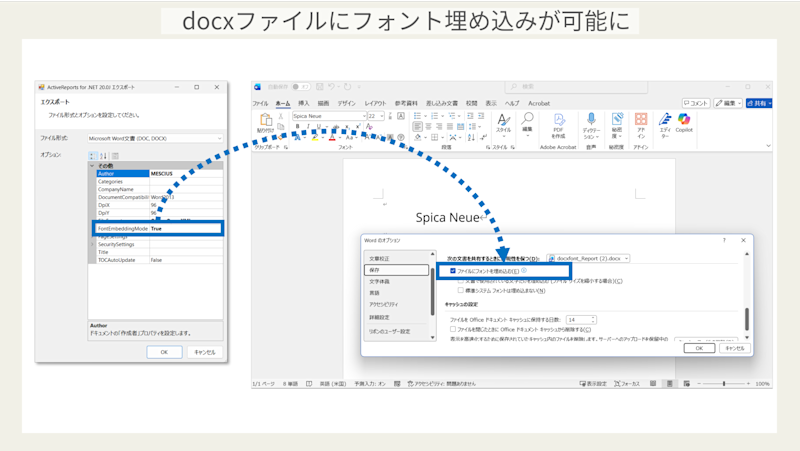This screenshot has width=800, height=451.
Task: Click the info icon beside embed fonts option
Action: point(524,270)
